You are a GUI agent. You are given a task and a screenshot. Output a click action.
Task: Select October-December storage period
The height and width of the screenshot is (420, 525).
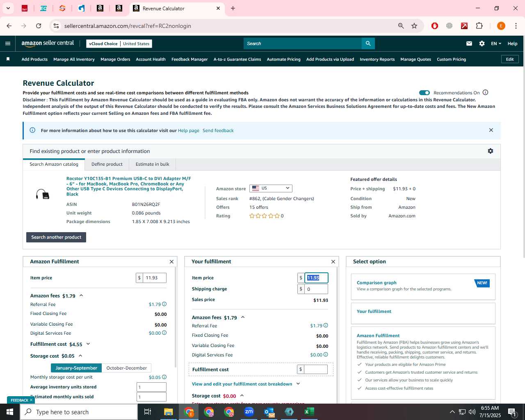point(126,368)
